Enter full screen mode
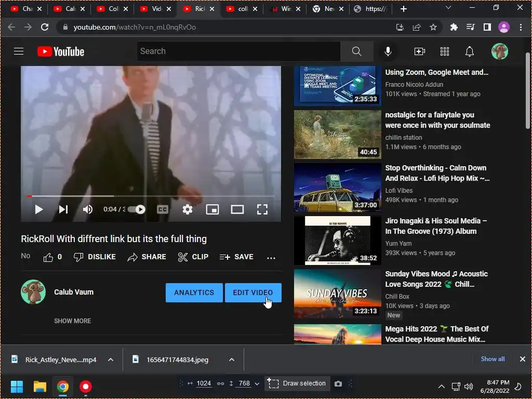The width and height of the screenshot is (532, 399). [x=262, y=209]
